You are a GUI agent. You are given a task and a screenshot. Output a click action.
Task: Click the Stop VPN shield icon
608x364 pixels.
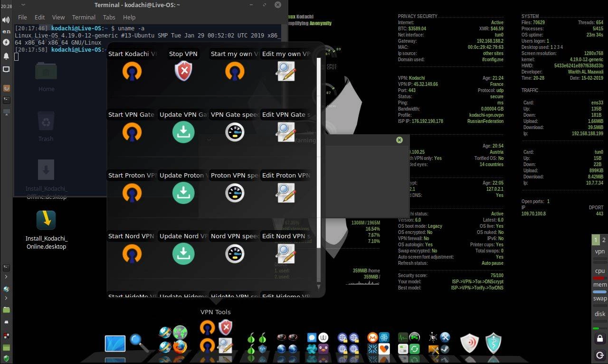[183, 72]
